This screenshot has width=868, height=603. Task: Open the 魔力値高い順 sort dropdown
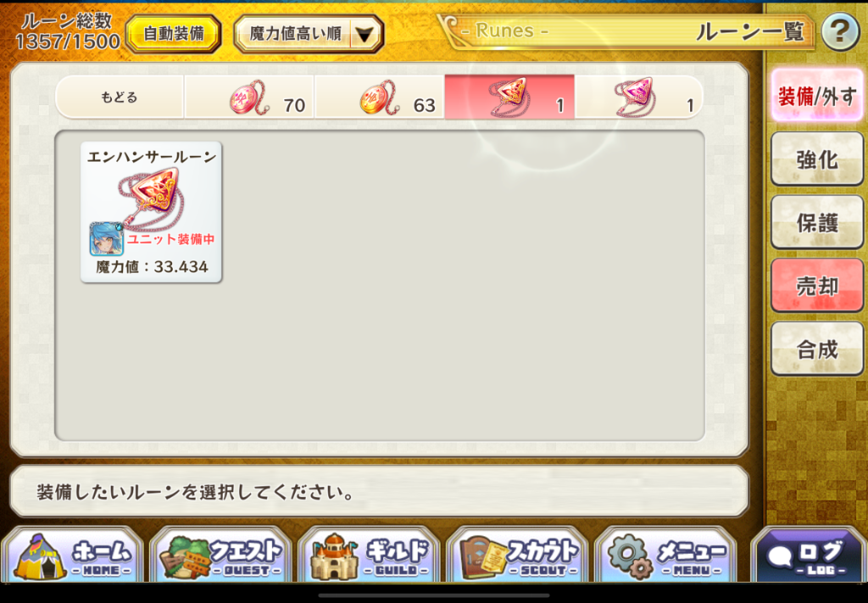pyautogui.click(x=309, y=34)
